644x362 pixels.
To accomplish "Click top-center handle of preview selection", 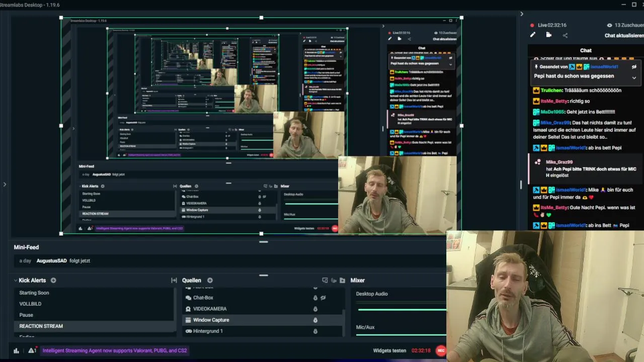I will (x=261, y=18).
